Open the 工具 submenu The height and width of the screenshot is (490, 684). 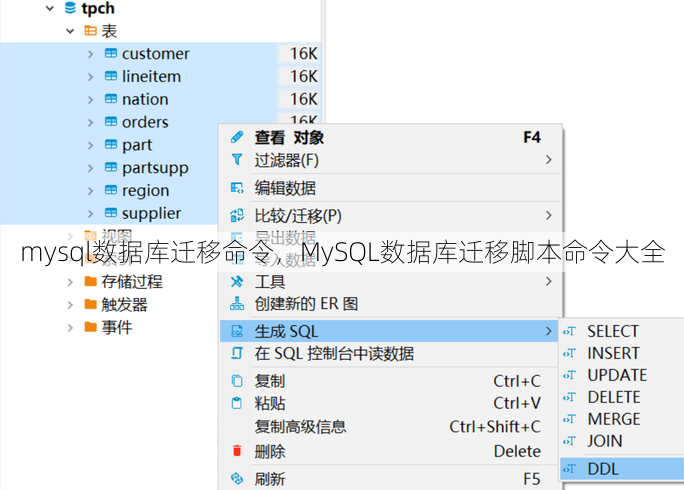point(390,282)
